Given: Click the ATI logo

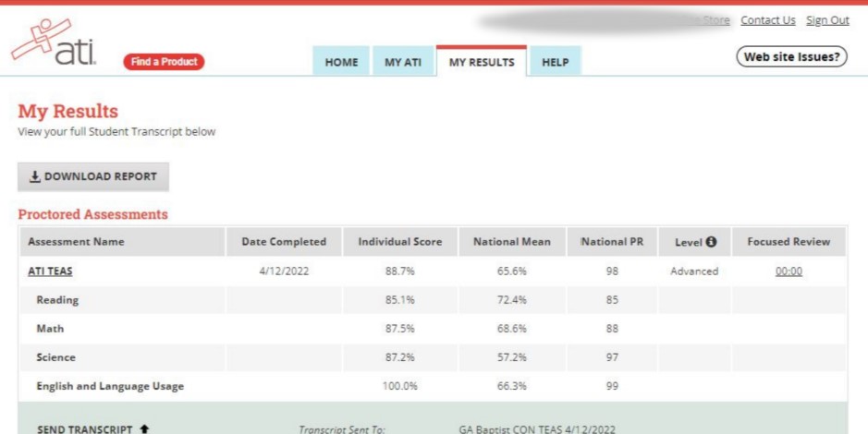Looking at the screenshot, I should 54,42.
